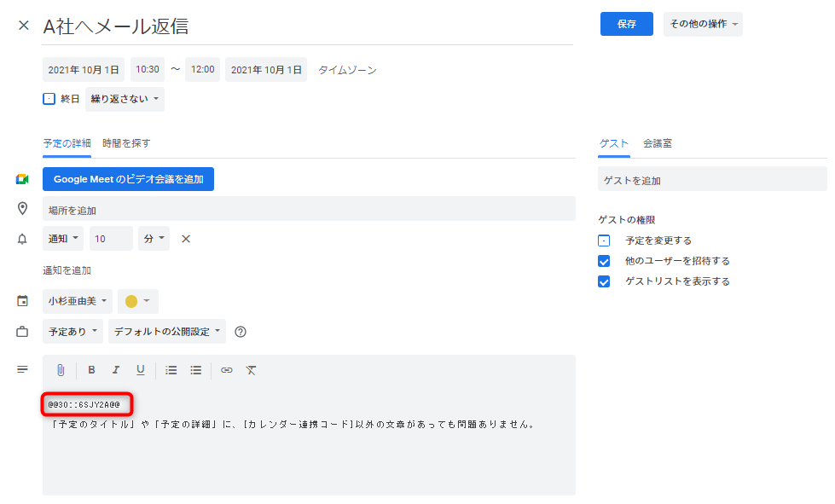
Task: Click the notification value 10 field
Action: pyautogui.click(x=111, y=239)
